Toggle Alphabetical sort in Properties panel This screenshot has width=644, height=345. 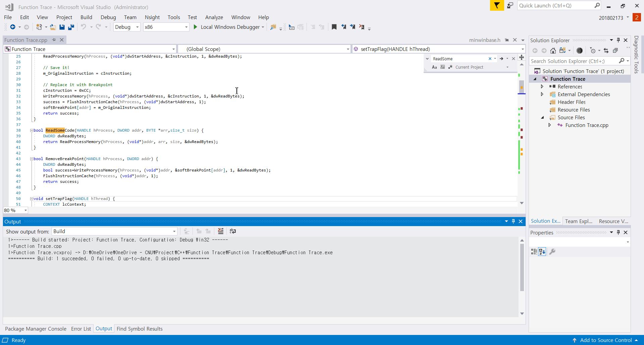click(542, 252)
